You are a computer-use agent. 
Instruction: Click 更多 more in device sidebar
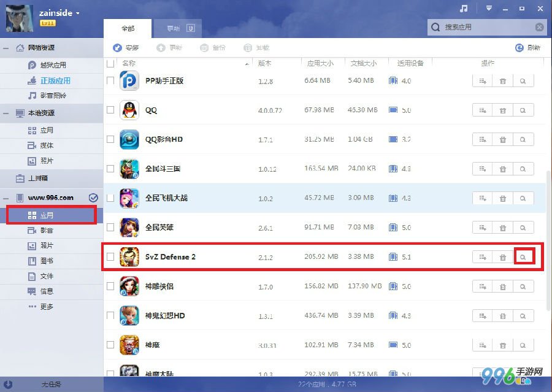pyautogui.click(x=52, y=306)
